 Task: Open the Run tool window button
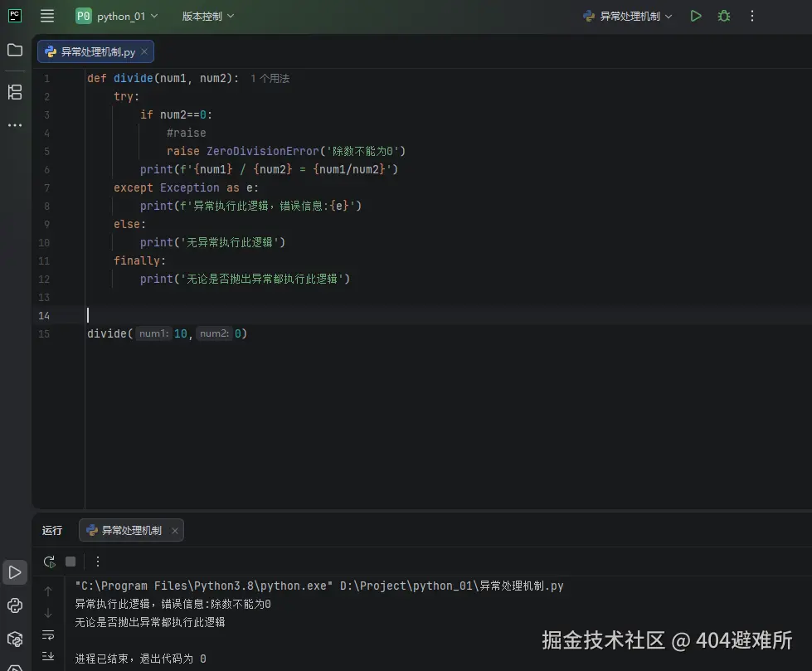(x=15, y=572)
